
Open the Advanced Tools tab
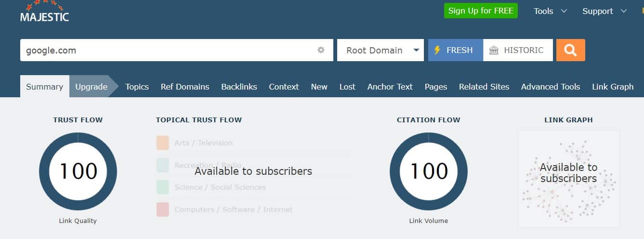(x=551, y=87)
